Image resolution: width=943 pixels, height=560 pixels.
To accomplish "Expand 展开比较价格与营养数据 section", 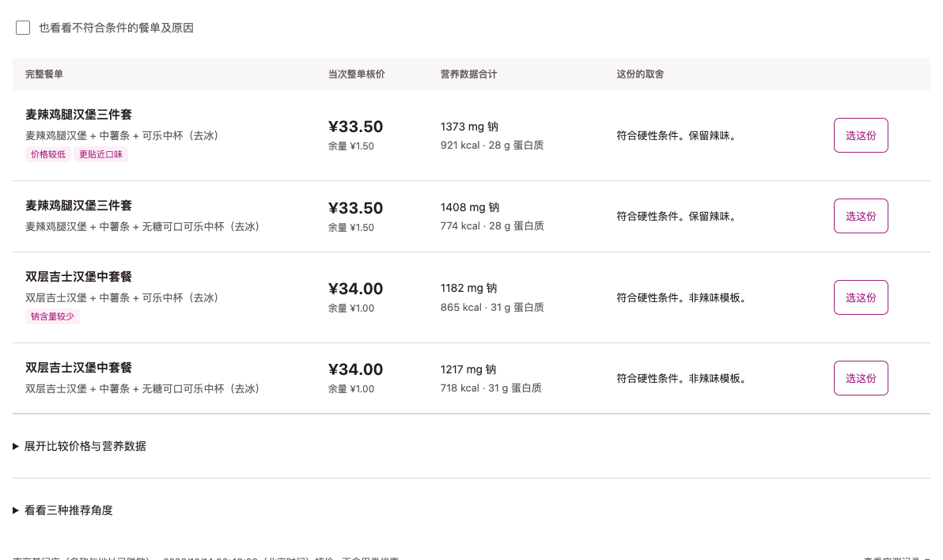I will [x=79, y=446].
